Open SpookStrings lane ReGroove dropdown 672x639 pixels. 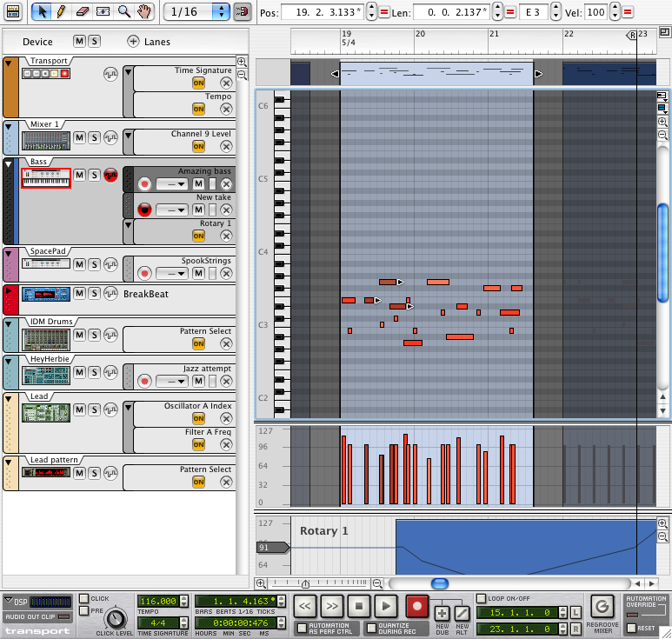coord(171,273)
